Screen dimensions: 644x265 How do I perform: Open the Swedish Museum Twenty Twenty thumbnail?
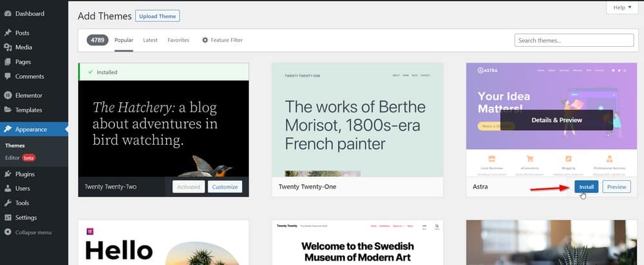point(357,242)
